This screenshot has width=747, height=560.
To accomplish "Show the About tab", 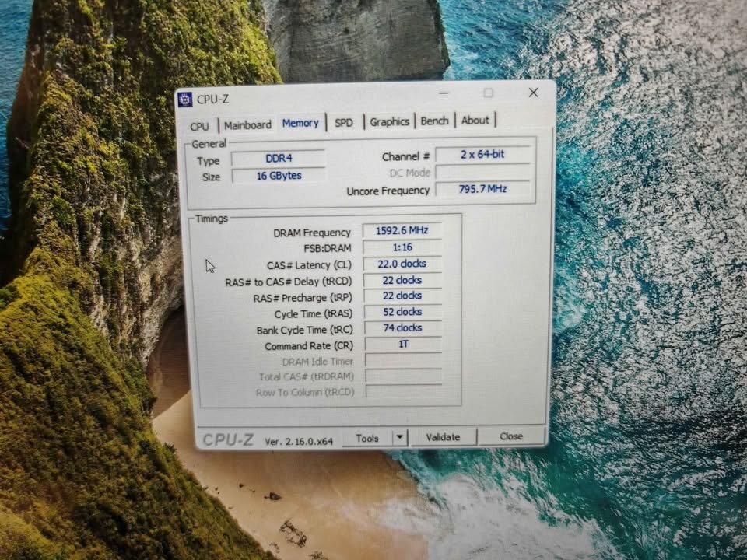I will pos(475,120).
